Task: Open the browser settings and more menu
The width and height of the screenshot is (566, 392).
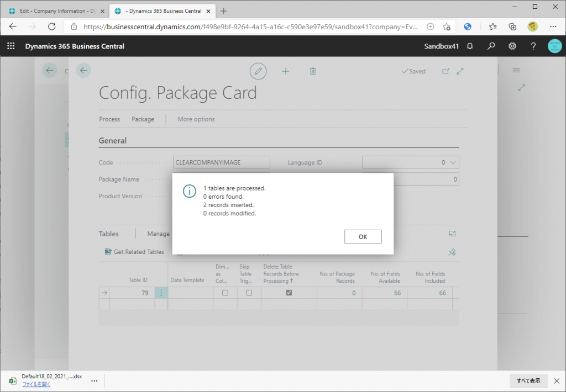Action: pos(553,27)
